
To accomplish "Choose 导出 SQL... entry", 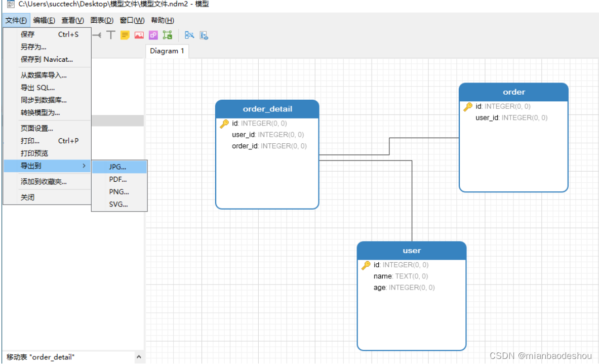I will 47,88.
